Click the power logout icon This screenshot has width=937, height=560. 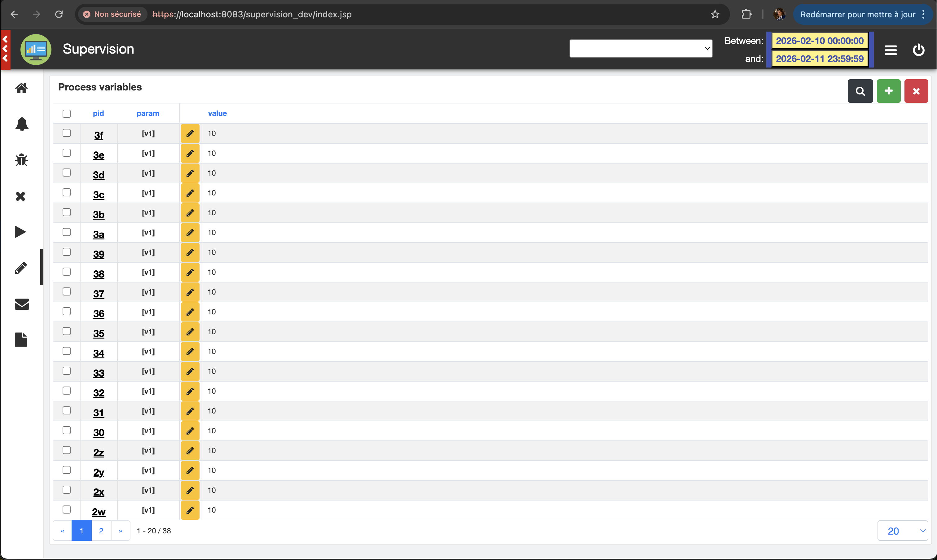coord(918,50)
